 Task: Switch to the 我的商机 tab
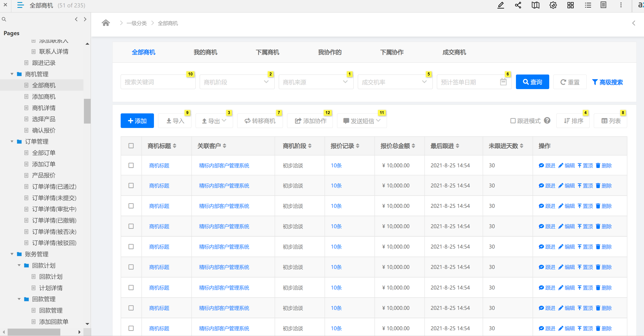click(205, 52)
